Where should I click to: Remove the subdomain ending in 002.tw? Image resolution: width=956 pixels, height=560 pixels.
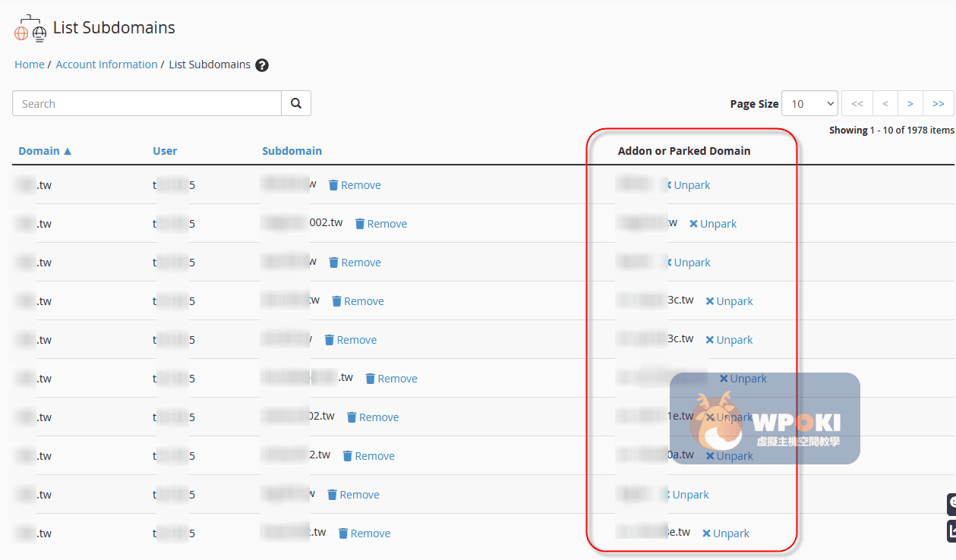381,224
